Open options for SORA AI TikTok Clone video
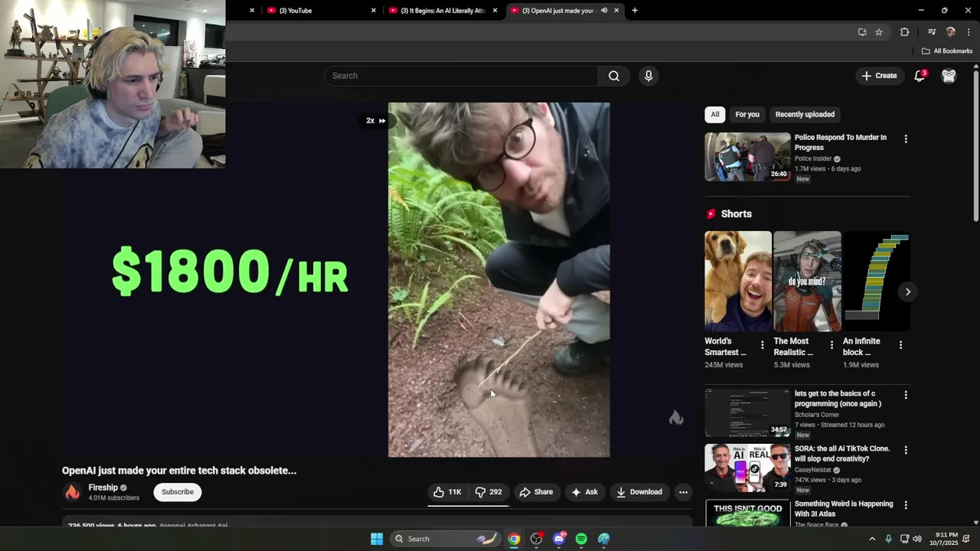The image size is (980, 551). pos(906,450)
